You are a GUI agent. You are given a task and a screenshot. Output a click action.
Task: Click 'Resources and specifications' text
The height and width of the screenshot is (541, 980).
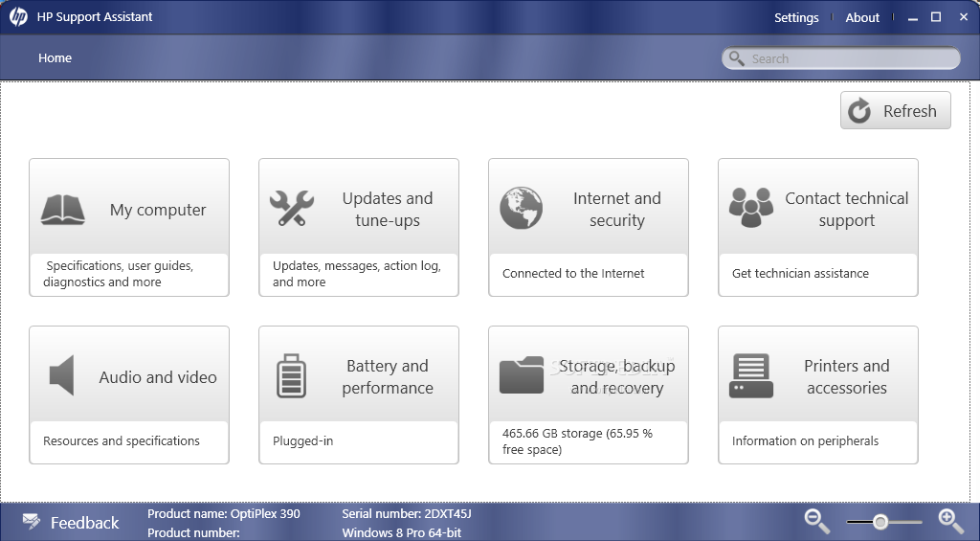122,440
